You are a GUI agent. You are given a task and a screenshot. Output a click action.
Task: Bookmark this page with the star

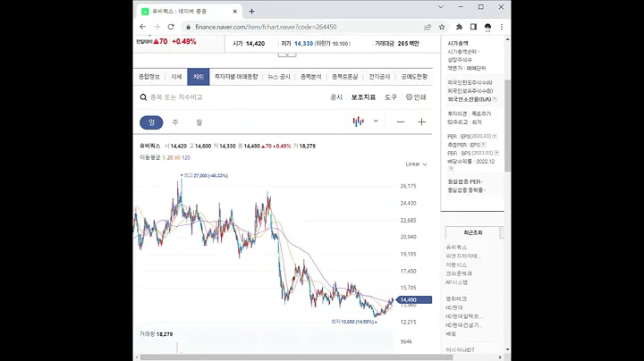(x=442, y=27)
